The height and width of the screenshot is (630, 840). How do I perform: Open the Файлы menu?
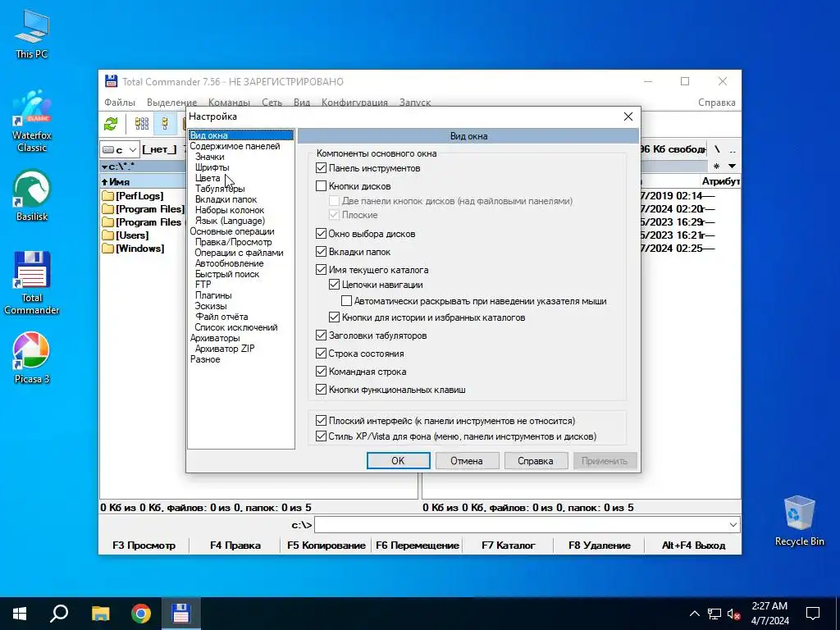click(x=120, y=103)
